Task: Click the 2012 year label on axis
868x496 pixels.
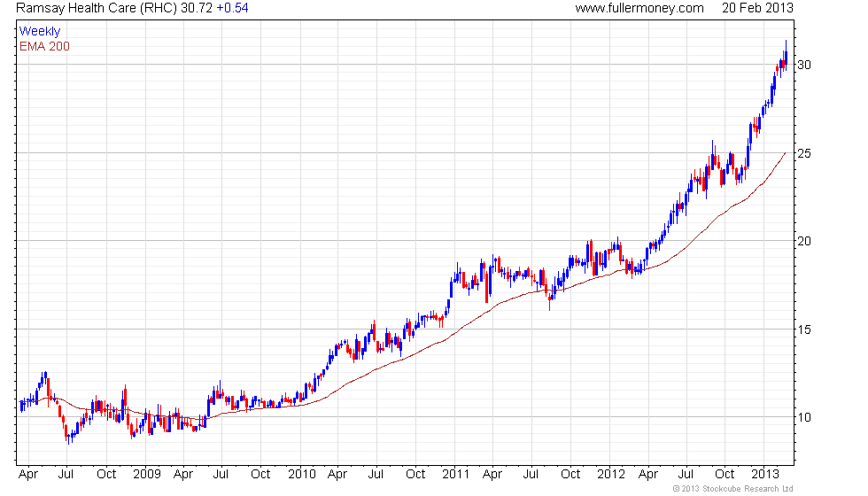Action: (610, 475)
